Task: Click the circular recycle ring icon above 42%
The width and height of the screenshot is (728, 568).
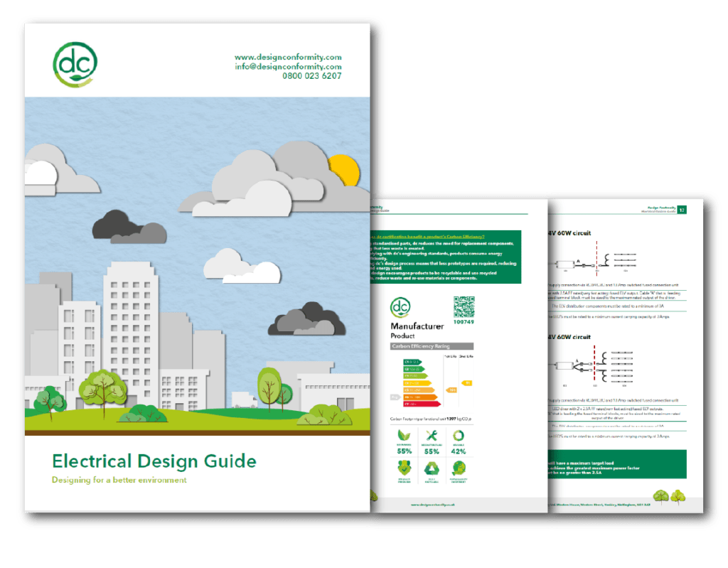Action: point(459,435)
